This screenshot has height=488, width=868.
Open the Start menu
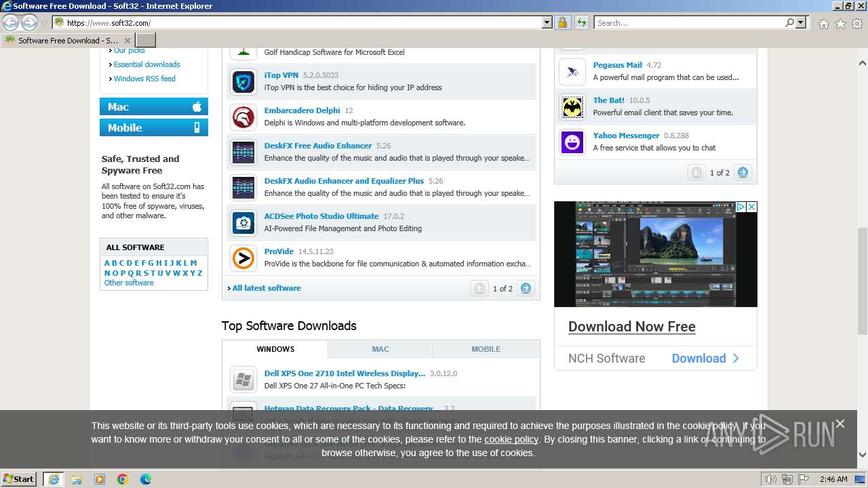(x=19, y=479)
